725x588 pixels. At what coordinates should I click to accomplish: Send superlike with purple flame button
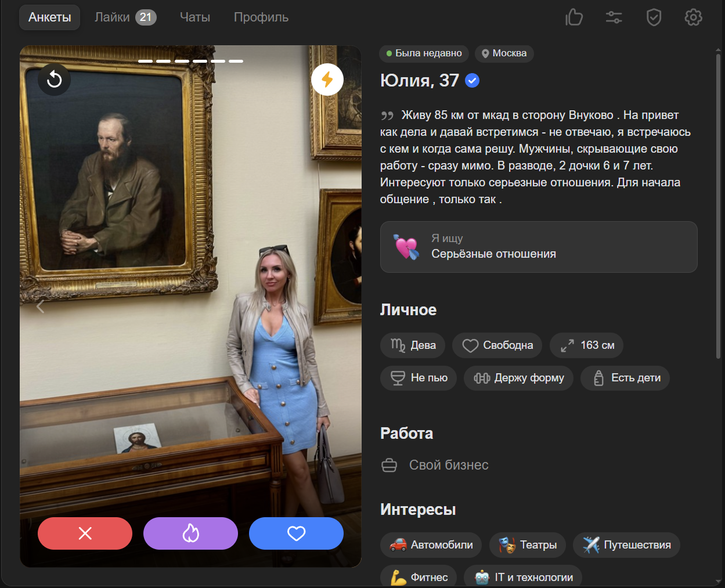click(x=191, y=533)
